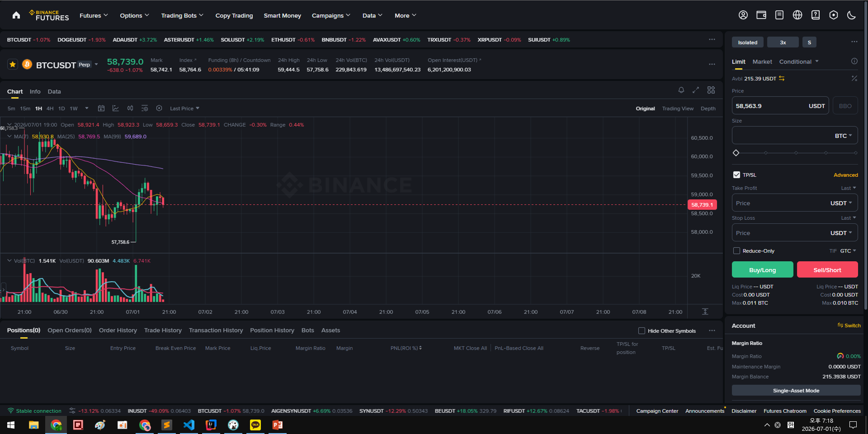The height and width of the screenshot is (434, 868).
Task: Open Advanced TP/SL settings
Action: click(x=845, y=175)
